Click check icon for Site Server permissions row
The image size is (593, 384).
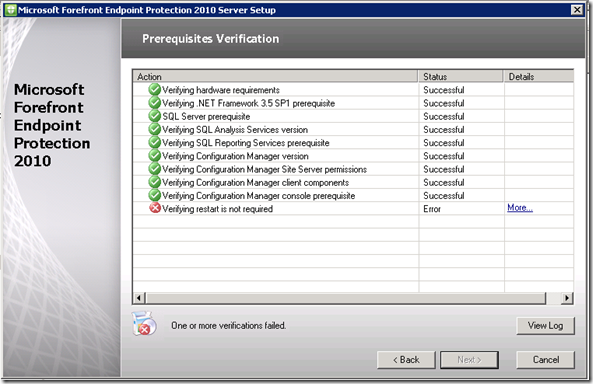[x=154, y=169]
